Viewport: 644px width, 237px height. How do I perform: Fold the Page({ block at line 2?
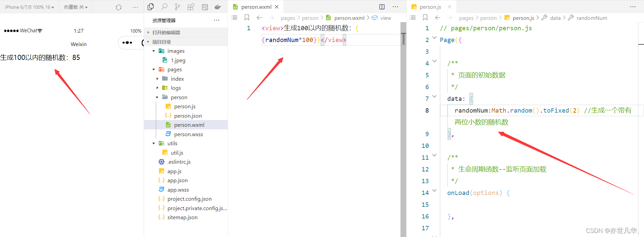pyautogui.click(x=434, y=38)
